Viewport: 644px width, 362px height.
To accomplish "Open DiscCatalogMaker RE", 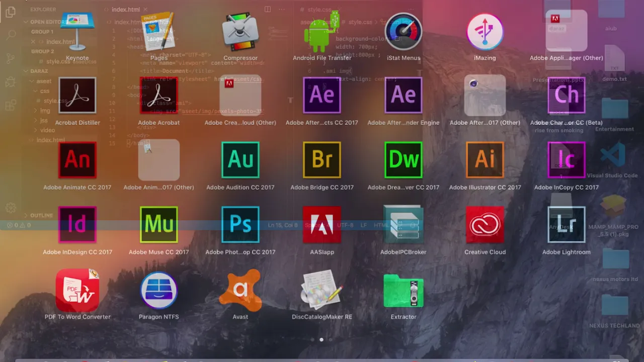I will (x=322, y=290).
